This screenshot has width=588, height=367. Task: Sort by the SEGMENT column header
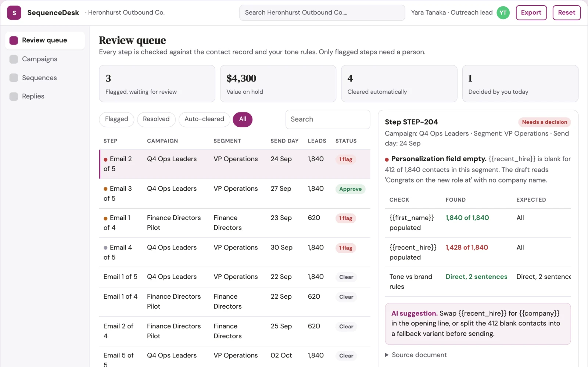coord(227,141)
